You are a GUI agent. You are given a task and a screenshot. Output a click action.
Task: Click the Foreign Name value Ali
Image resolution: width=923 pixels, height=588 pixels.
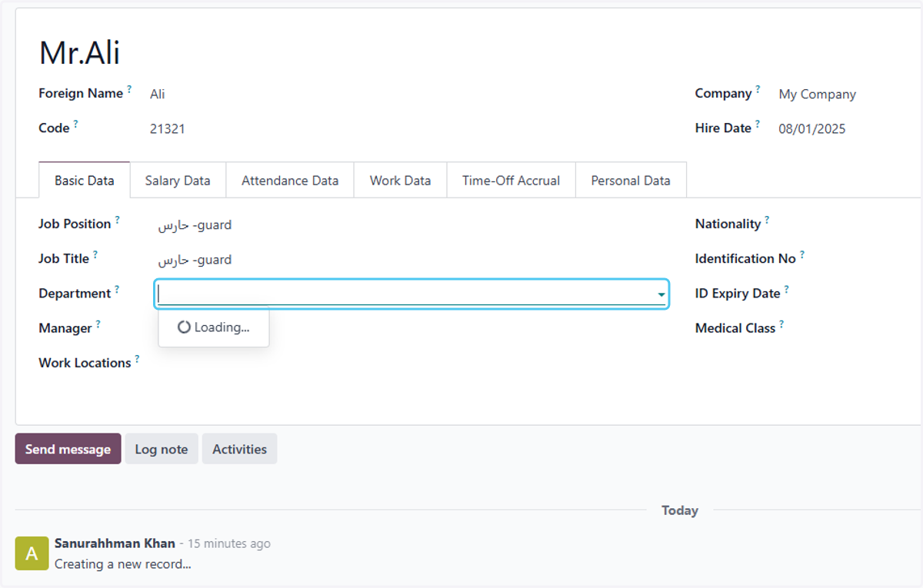(x=158, y=94)
